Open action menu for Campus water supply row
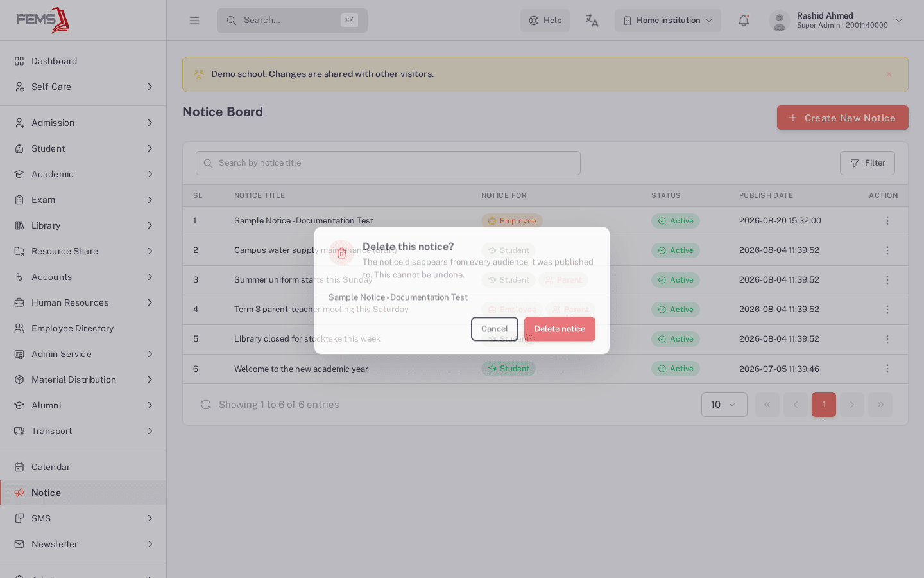 [x=887, y=250]
